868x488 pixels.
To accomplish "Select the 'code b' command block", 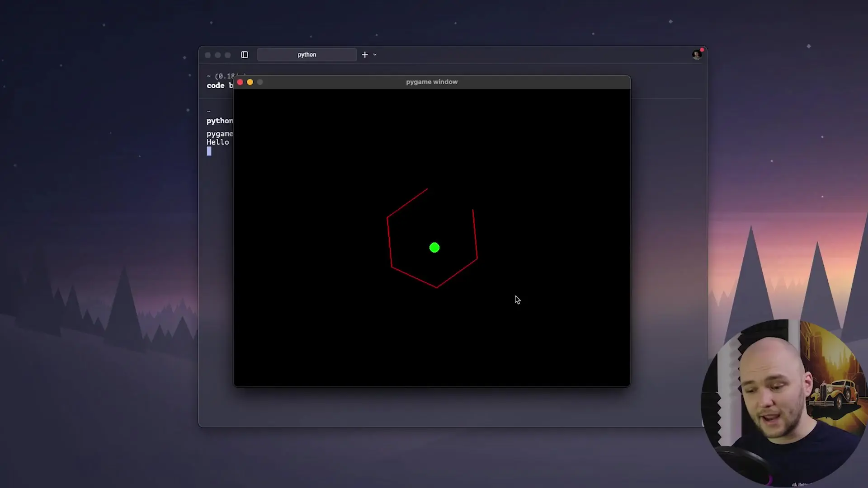I will click(x=219, y=85).
